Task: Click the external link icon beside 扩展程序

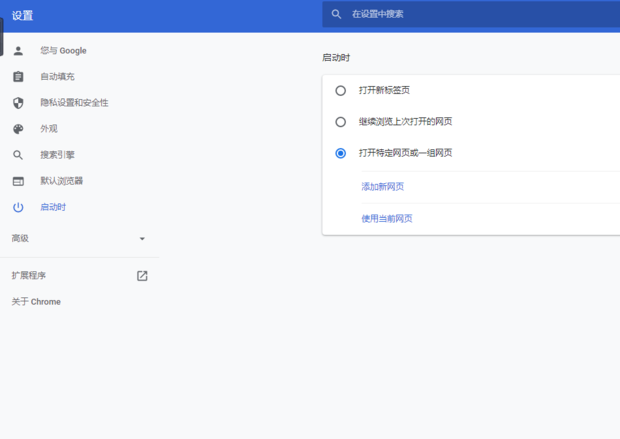Action: point(142,276)
